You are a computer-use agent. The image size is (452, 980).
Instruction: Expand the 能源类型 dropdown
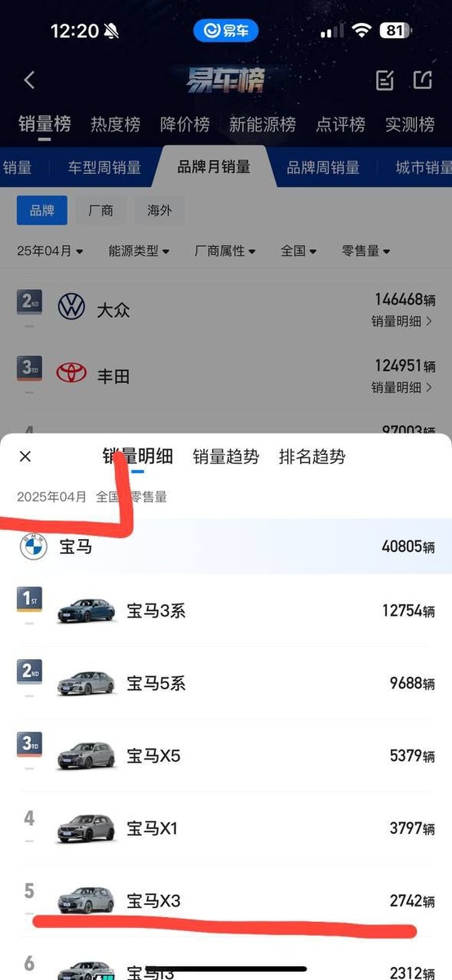coord(139,251)
